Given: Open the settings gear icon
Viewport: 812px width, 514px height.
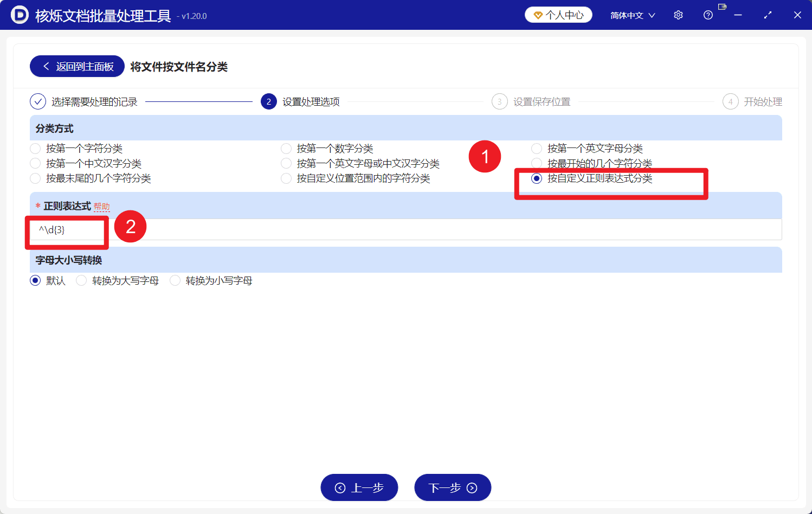Looking at the screenshot, I should tap(678, 15).
